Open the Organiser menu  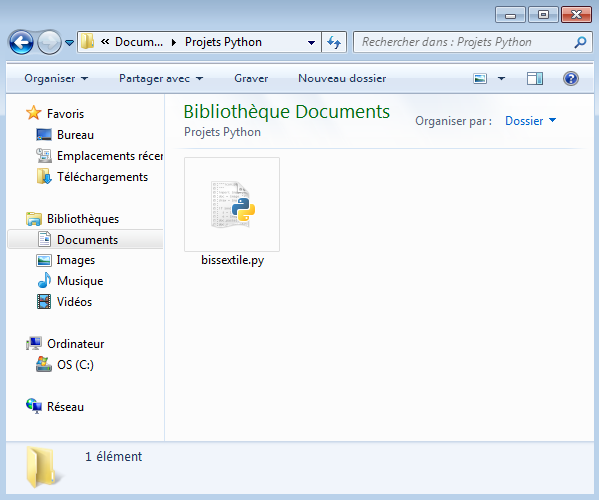click(56, 78)
